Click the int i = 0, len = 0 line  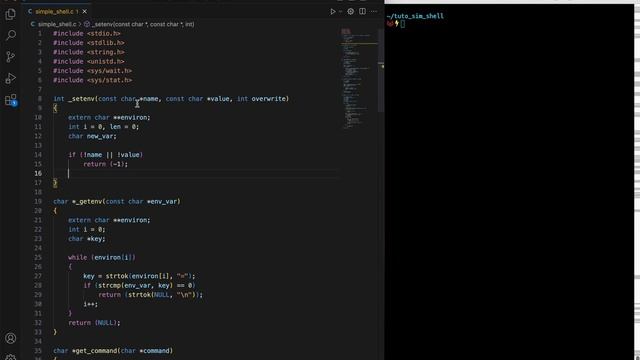[x=104, y=127]
